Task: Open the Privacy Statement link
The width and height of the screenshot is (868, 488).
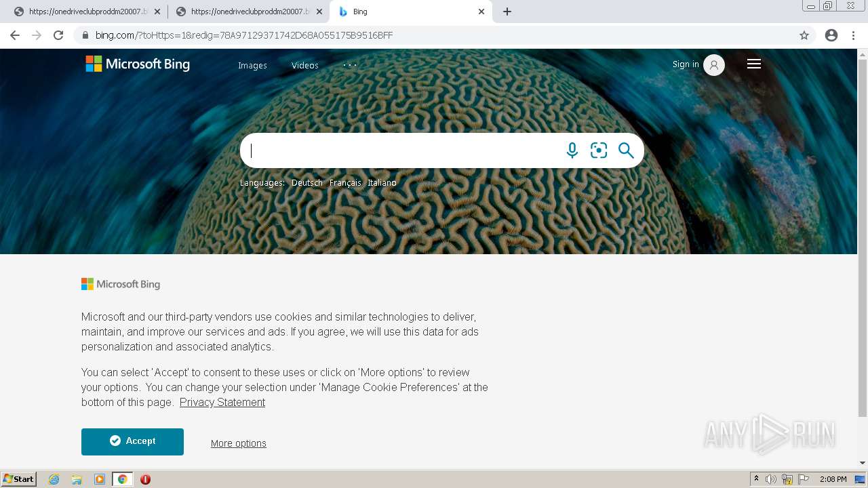Action: pos(222,402)
